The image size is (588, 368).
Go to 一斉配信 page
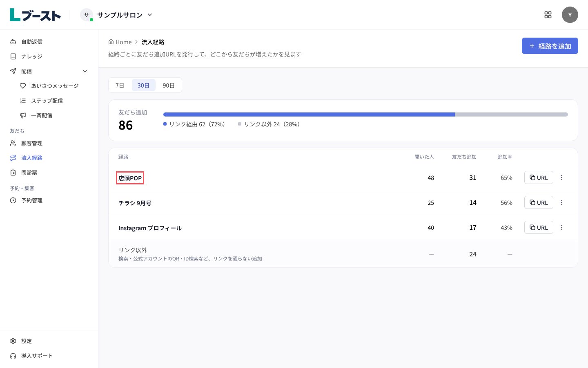click(x=54, y=115)
